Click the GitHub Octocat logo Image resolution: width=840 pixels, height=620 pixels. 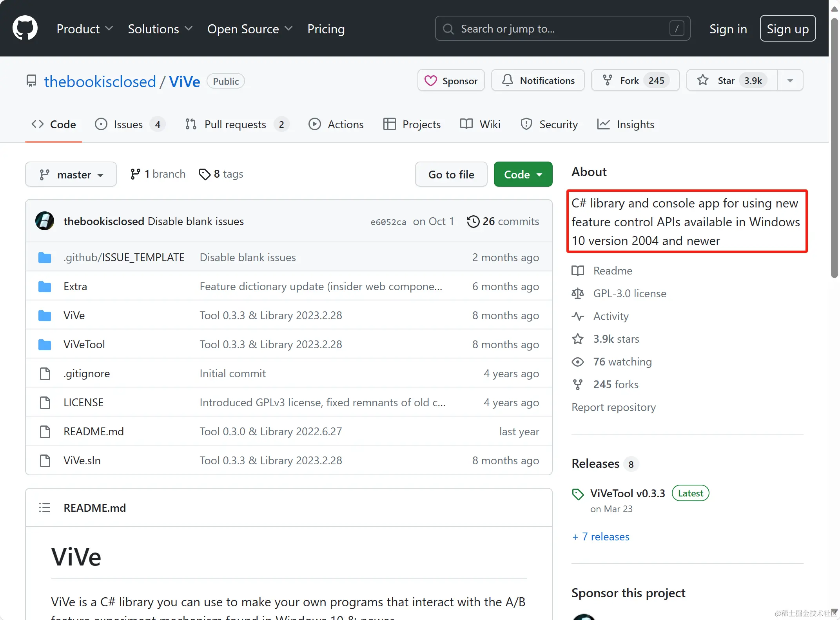click(x=25, y=28)
